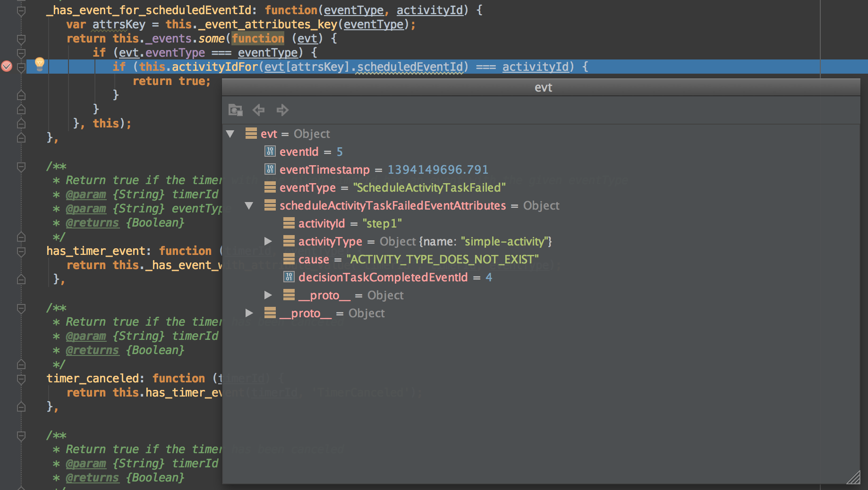Select the eventTimestamp value 1394149696.791
868x490 pixels.
click(x=438, y=170)
